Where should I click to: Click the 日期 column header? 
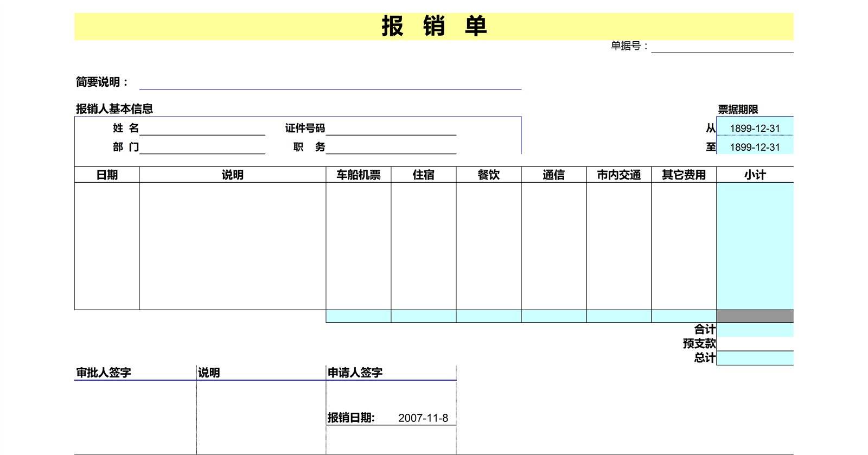coord(107,175)
